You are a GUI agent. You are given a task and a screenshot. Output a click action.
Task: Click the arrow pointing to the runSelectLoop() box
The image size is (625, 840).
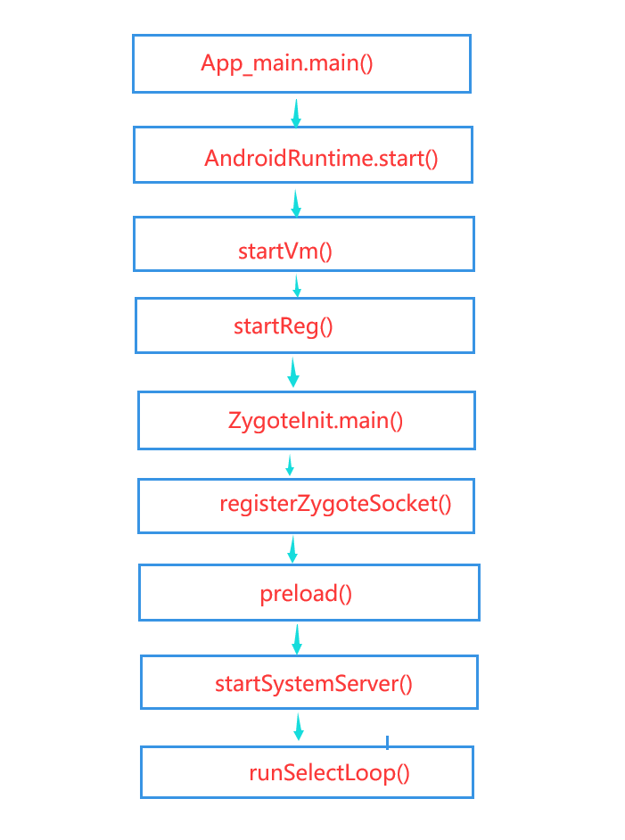[299, 727]
